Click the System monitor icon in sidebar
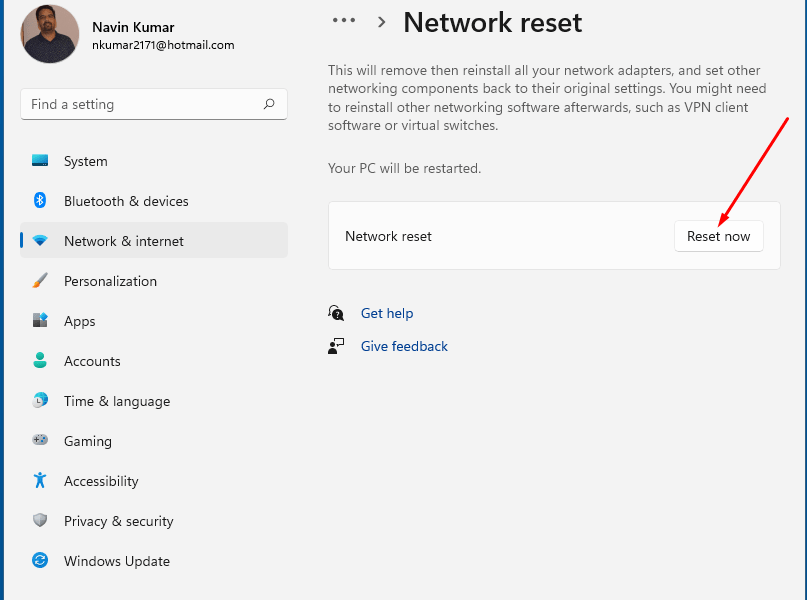Viewport: 807px width, 600px height. point(40,161)
